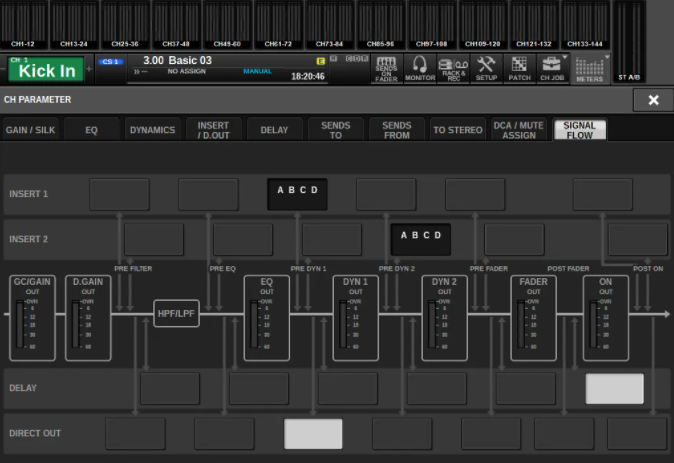Toggle the highlighted Delay post-on insertion point
Screen dimensions: 674x463
(614, 388)
